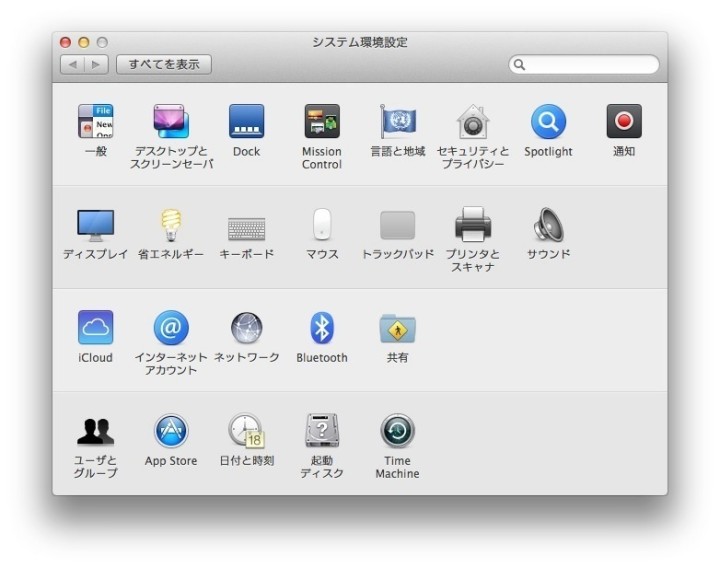Viewport: 720px width, 568px height.
Task: Focus the search field in the toolbar
Action: 584,64
